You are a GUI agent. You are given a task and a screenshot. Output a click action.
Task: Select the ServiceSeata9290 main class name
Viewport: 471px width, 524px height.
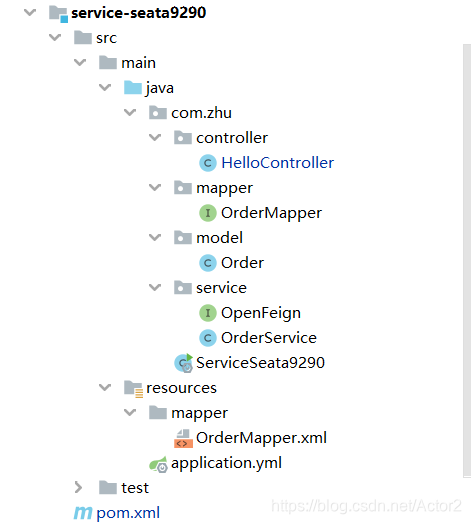click(x=260, y=363)
